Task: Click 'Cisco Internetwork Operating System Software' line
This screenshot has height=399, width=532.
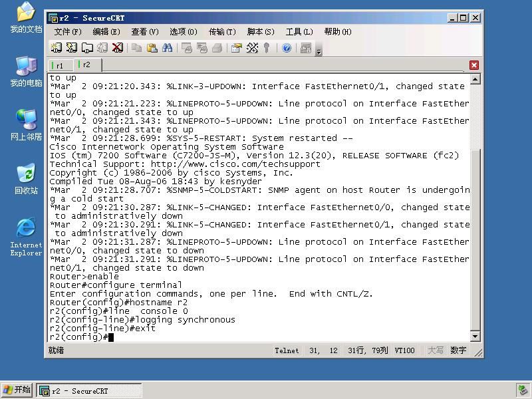Action: [167, 147]
